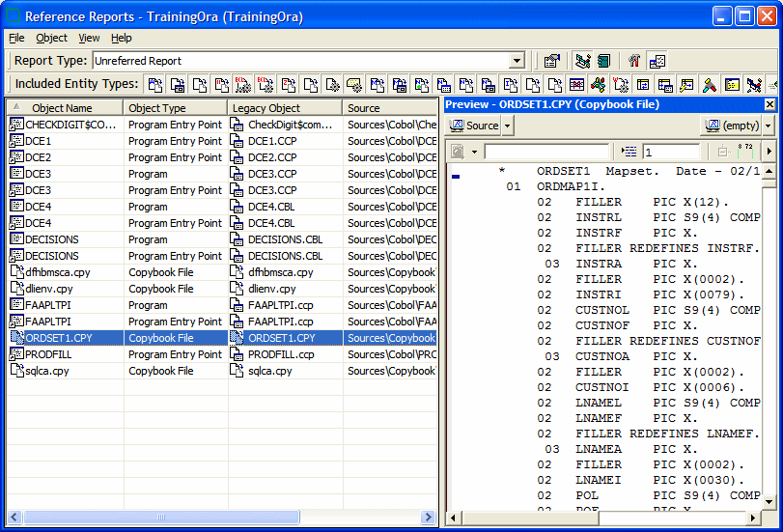Click the hammer tools icon in the toolbar
Screen dimensions: 783x532
tap(634, 61)
